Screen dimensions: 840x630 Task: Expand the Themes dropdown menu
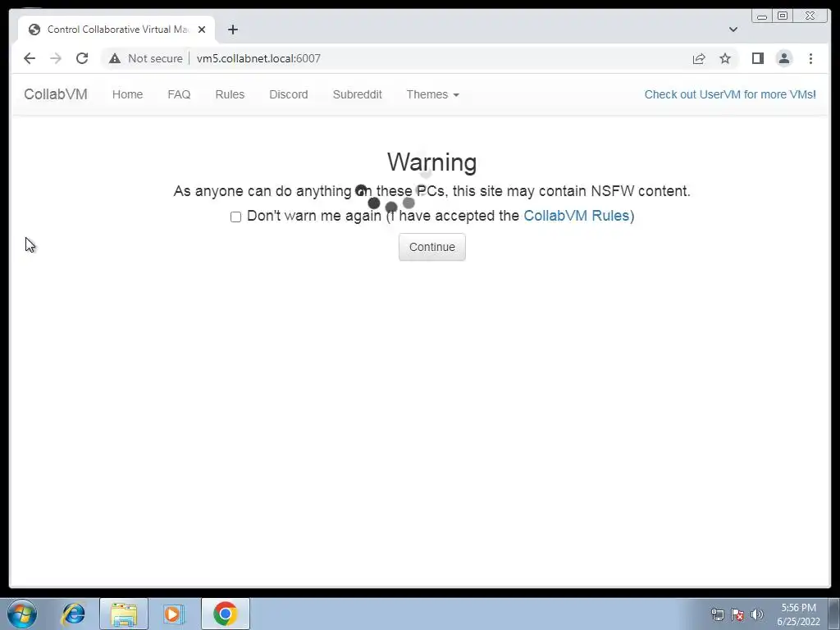click(432, 94)
